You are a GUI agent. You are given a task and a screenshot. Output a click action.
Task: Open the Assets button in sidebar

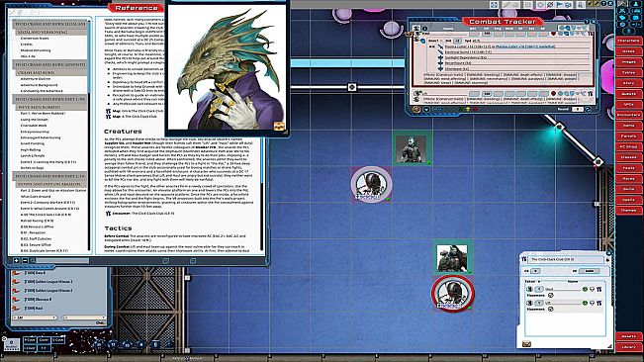pos(629,336)
